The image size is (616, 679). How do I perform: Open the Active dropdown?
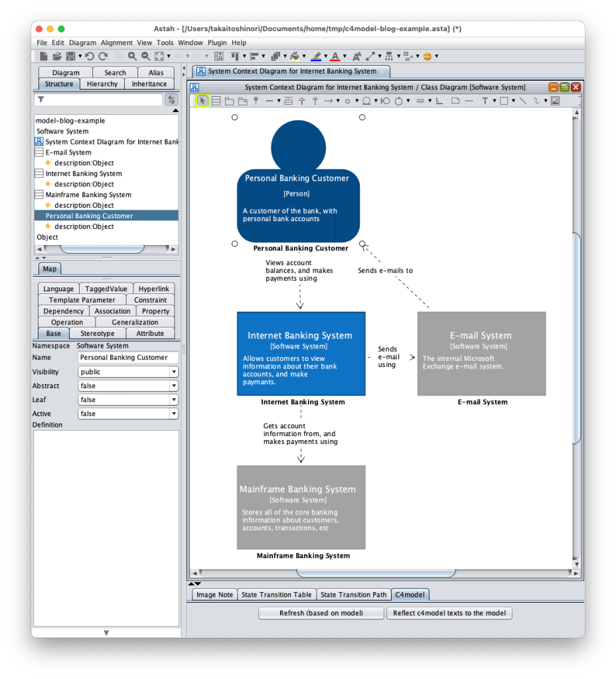128,414
